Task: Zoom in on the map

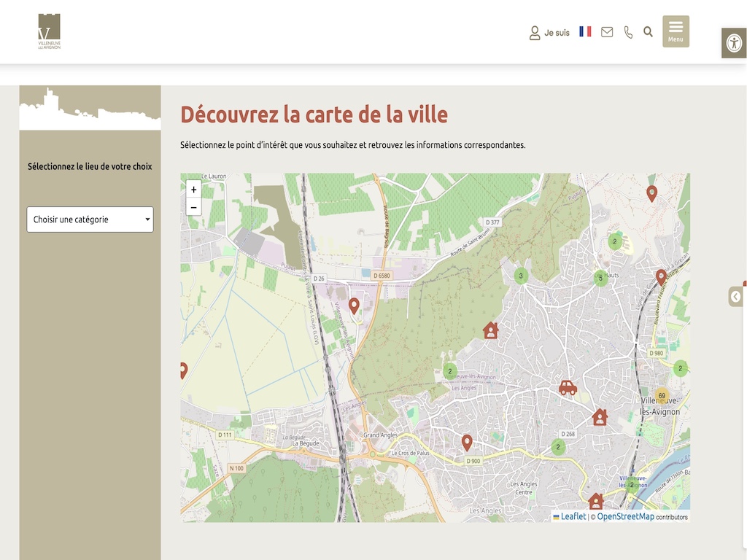Action: (193, 190)
